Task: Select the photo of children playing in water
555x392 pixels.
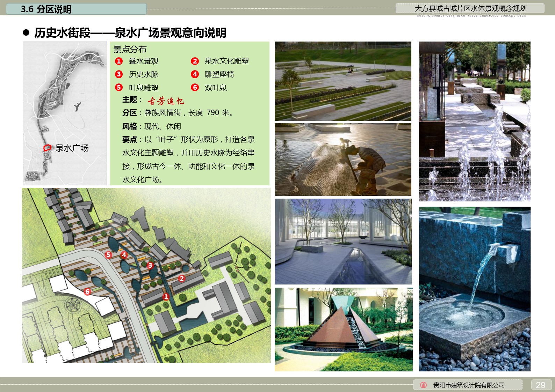Action: coord(343,159)
